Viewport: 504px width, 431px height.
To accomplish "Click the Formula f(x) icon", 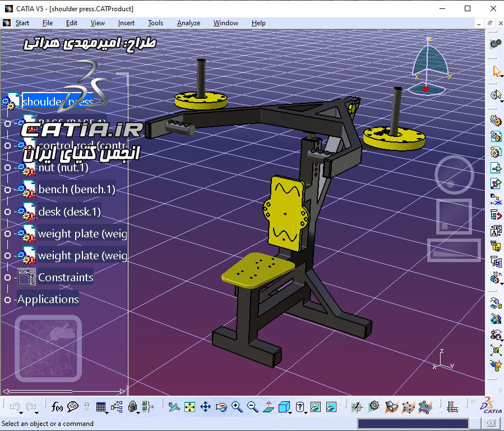I will click(57, 407).
